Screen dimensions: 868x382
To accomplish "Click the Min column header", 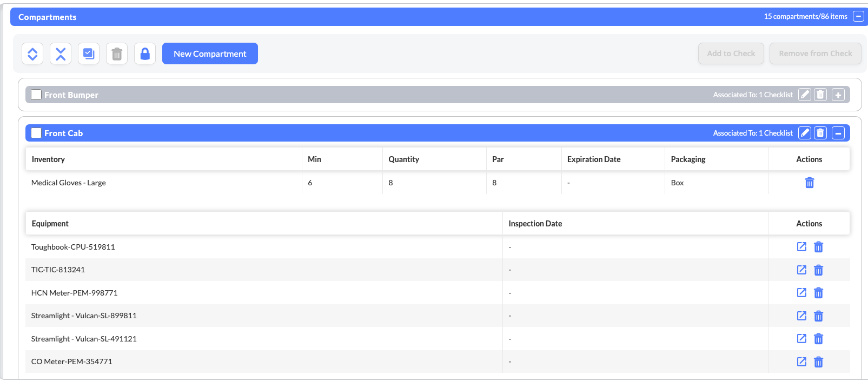I will 314,159.
